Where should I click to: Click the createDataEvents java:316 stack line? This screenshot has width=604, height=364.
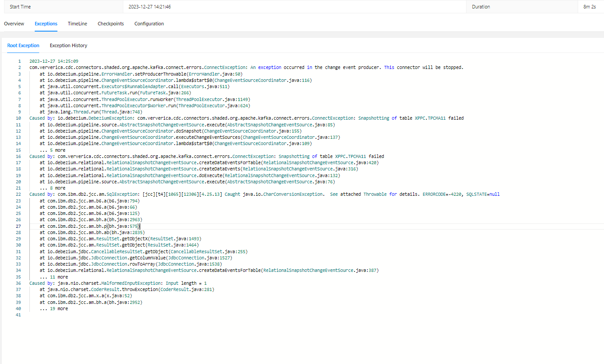tap(199, 169)
